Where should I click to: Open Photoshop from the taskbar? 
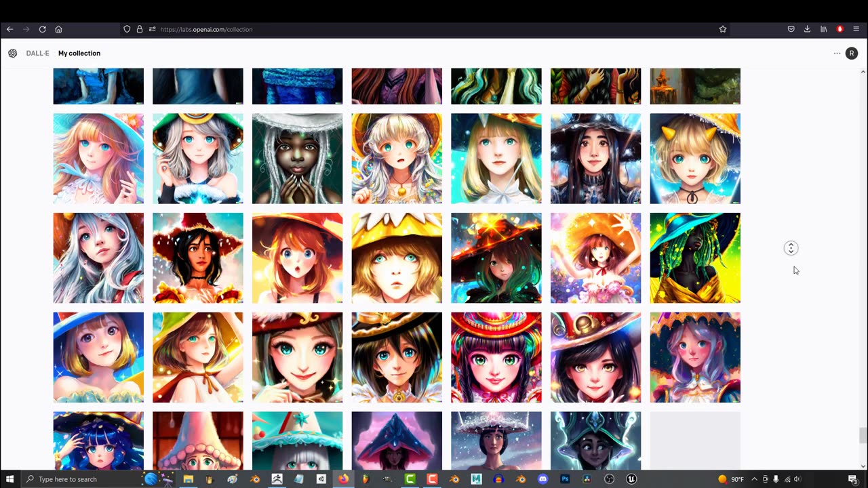click(x=565, y=479)
